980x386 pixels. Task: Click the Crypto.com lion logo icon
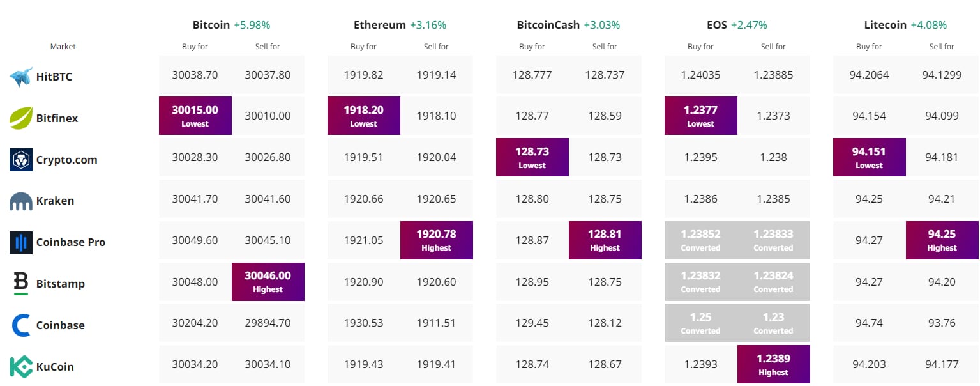pos(21,160)
